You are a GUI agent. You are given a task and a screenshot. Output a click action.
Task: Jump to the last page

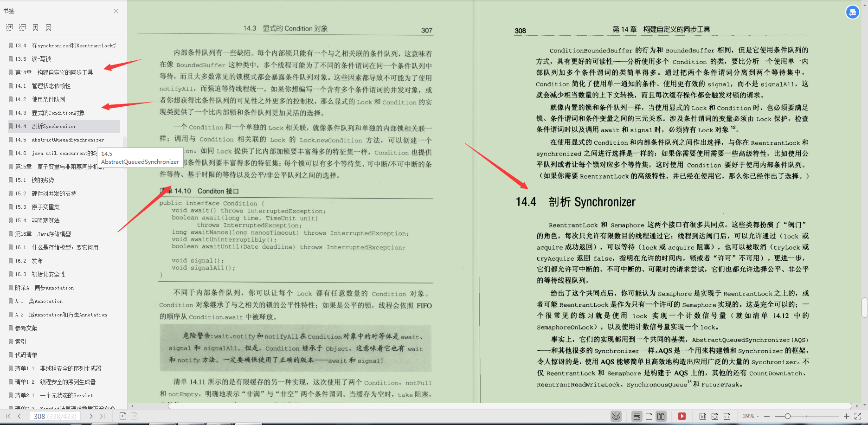click(103, 416)
